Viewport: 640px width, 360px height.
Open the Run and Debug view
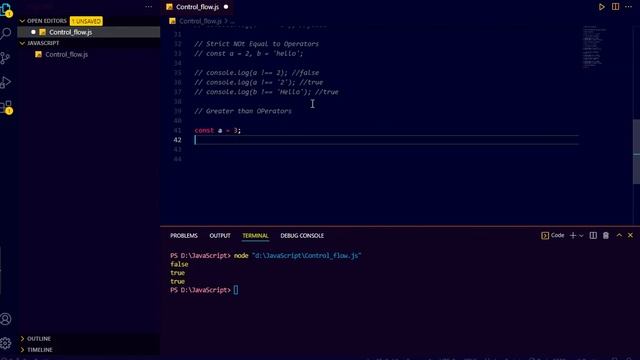coord(6,82)
